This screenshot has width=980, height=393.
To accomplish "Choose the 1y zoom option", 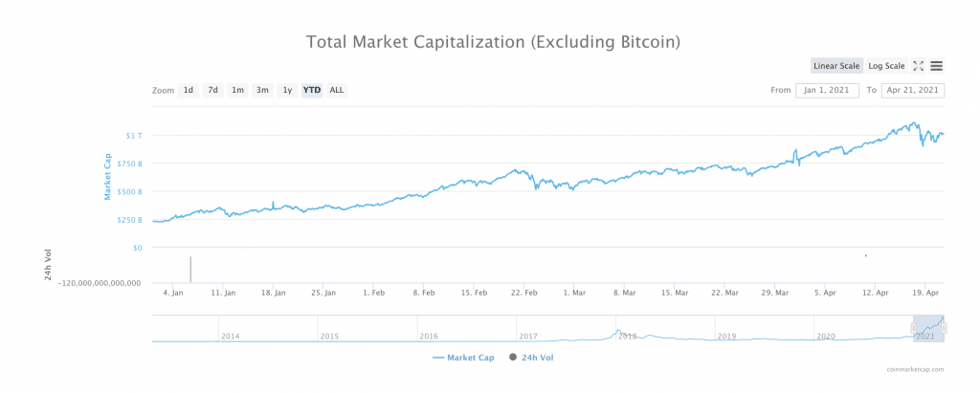I will click(x=287, y=90).
